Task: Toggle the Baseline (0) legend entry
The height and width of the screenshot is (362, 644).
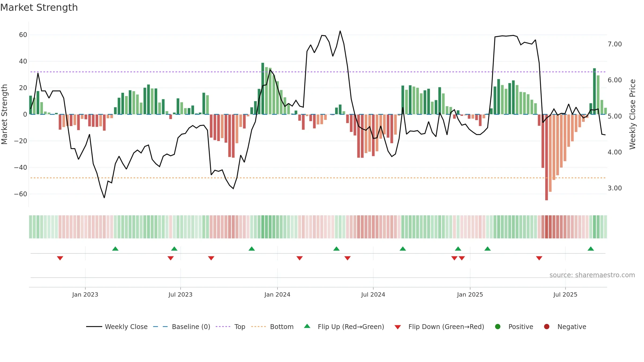Action: [182, 327]
